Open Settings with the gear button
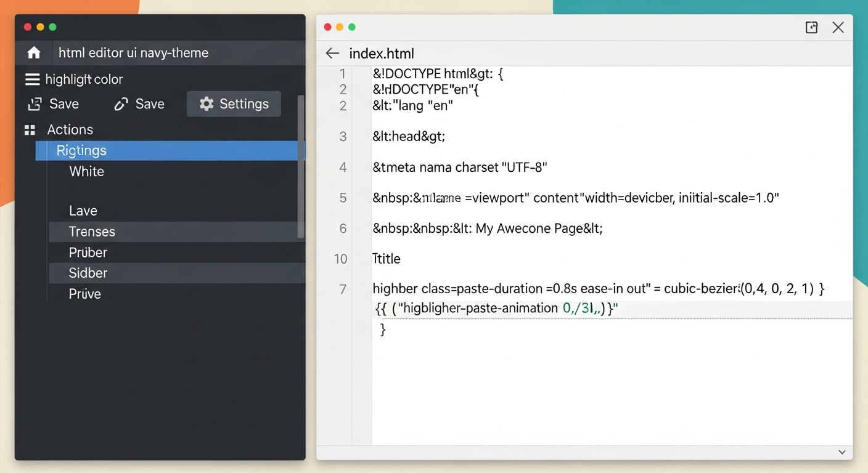 click(234, 104)
